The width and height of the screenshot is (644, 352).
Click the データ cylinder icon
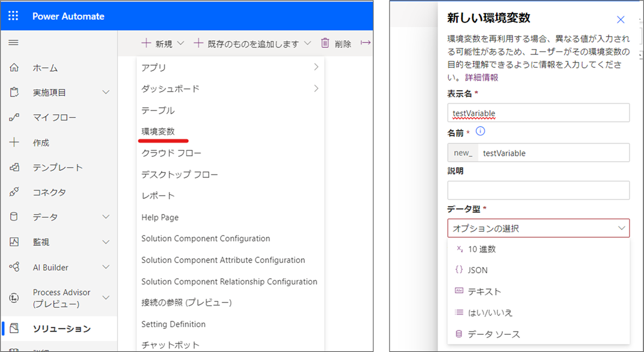pyautogui.click(x=14, y=216)
